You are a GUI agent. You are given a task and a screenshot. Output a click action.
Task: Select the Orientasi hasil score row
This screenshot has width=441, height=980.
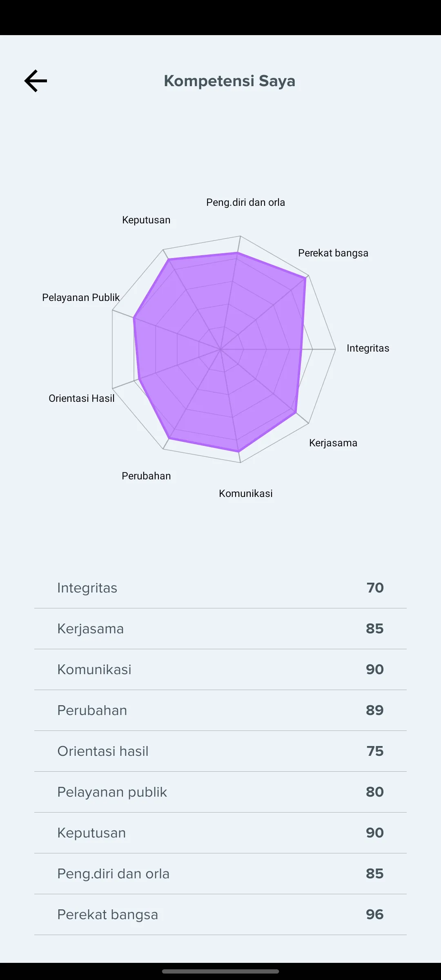point(220,751)
